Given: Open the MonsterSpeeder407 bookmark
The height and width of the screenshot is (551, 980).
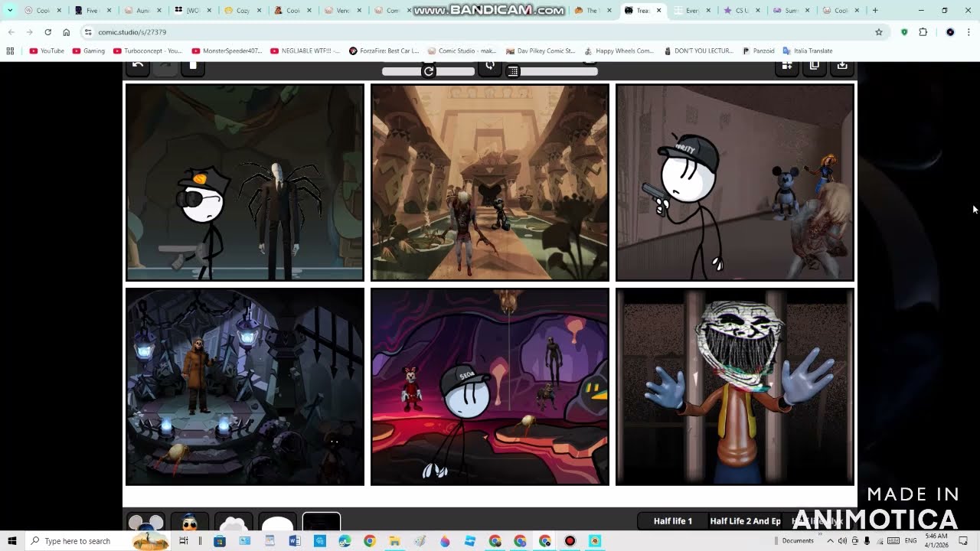Looking at the screenshot, I should [x=227, y=51].
